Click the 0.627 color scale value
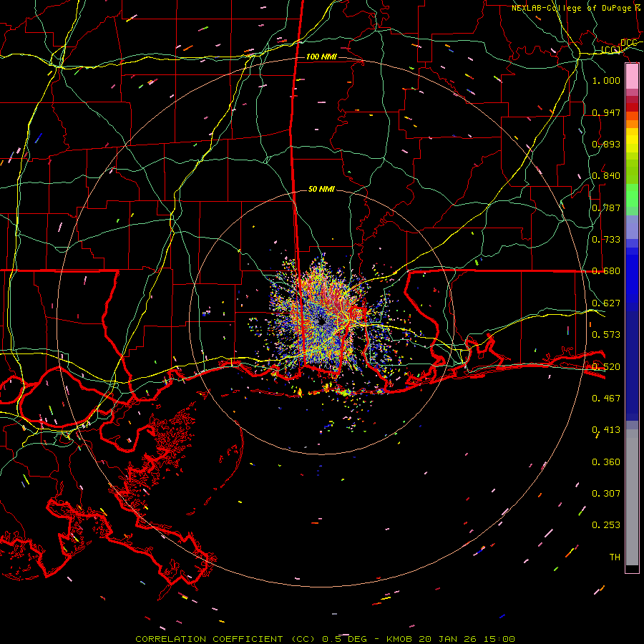Image resolution: width=644 pixels, height=644 pixels. [606, 303]
